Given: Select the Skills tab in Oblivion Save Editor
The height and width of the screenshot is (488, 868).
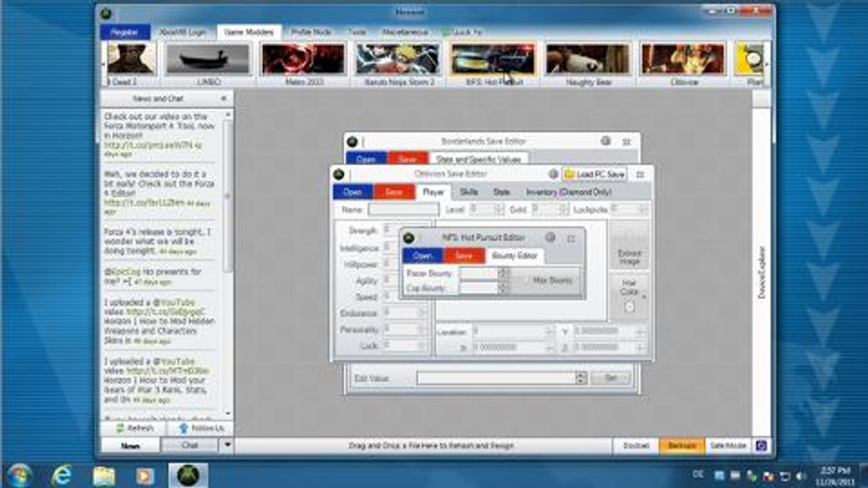Looking at the screenshot, I should 469,192.
